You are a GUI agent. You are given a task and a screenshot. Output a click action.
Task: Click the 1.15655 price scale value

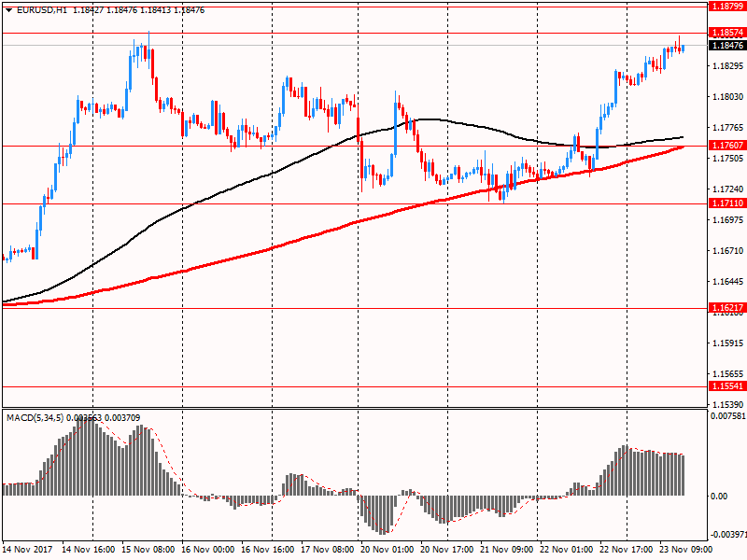728,374
